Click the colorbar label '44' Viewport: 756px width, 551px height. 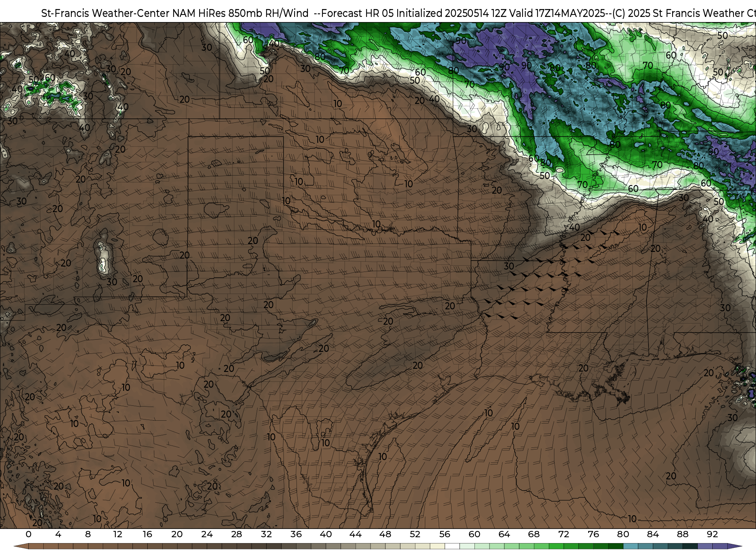356,534
